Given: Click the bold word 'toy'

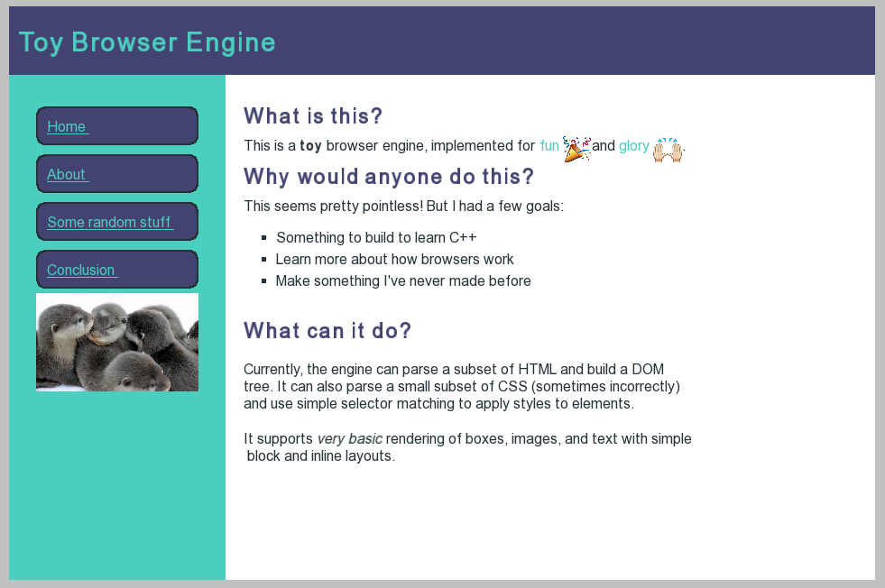Looking at the screenshot, I should tap(310, 145).
